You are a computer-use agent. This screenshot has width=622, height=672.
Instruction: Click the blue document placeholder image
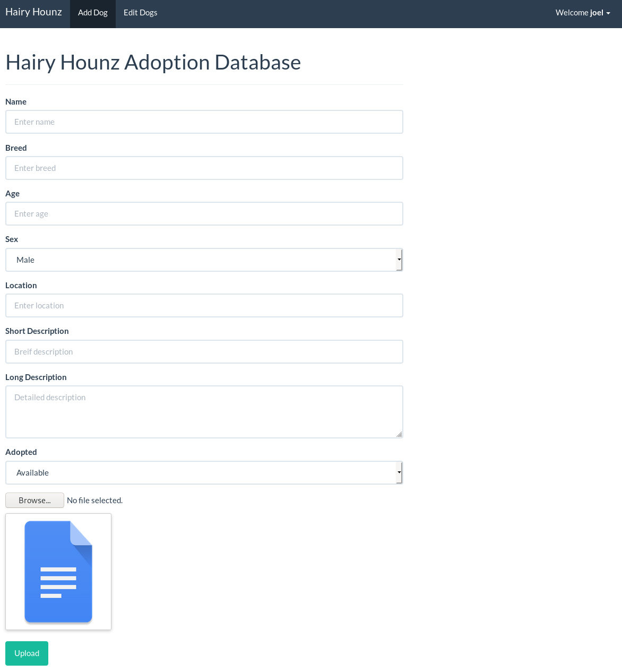tap(58, 572)
